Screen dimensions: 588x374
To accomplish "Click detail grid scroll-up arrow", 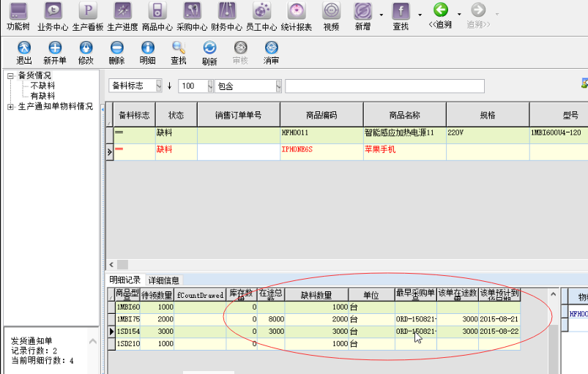I will [553, 294].
